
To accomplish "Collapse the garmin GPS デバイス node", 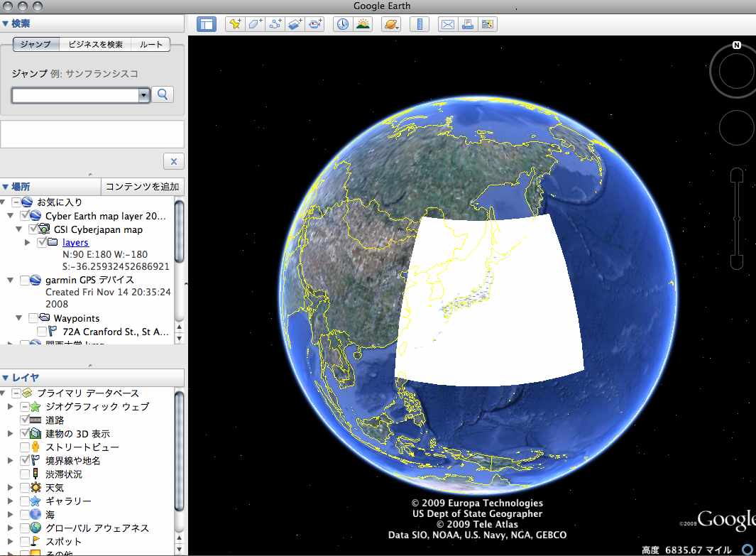I will point(10,280).
